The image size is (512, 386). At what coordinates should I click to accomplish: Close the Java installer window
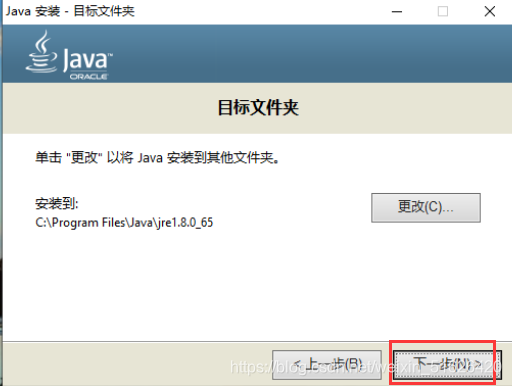(x=489, y=12)
